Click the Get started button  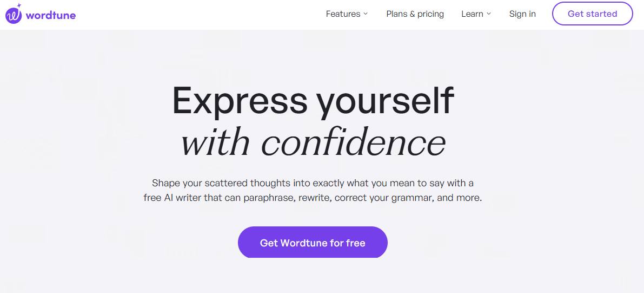(x=592, y=14)
